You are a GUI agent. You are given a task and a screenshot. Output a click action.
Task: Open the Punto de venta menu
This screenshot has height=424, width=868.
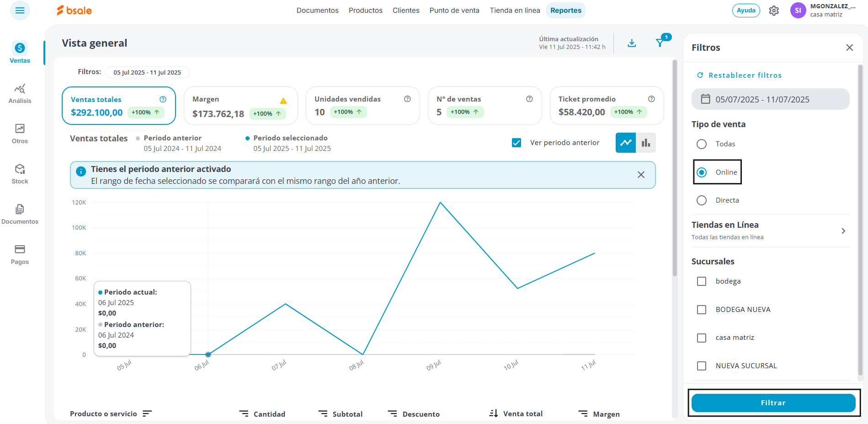[x=454, y=10]
